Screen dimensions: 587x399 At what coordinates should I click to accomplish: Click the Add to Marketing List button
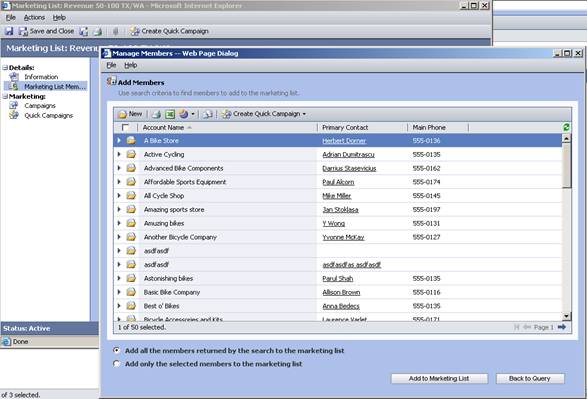(439, 378)
